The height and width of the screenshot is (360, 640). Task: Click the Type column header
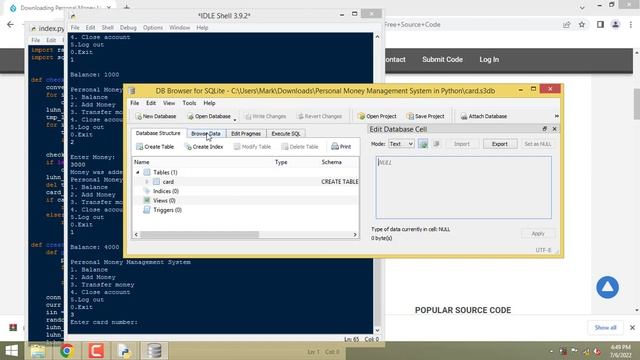(281, 162)
